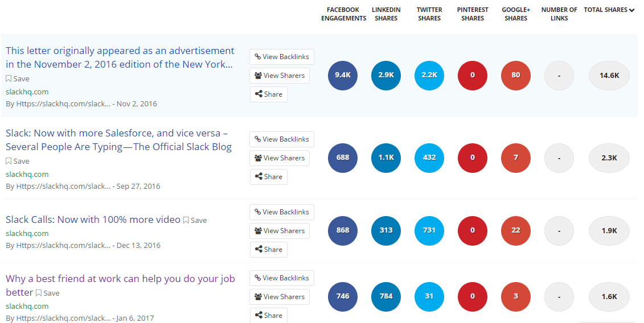View backlinks for the November 2016 letter
The height and width of the screenshot is (323, 644).
pos(281,57)
